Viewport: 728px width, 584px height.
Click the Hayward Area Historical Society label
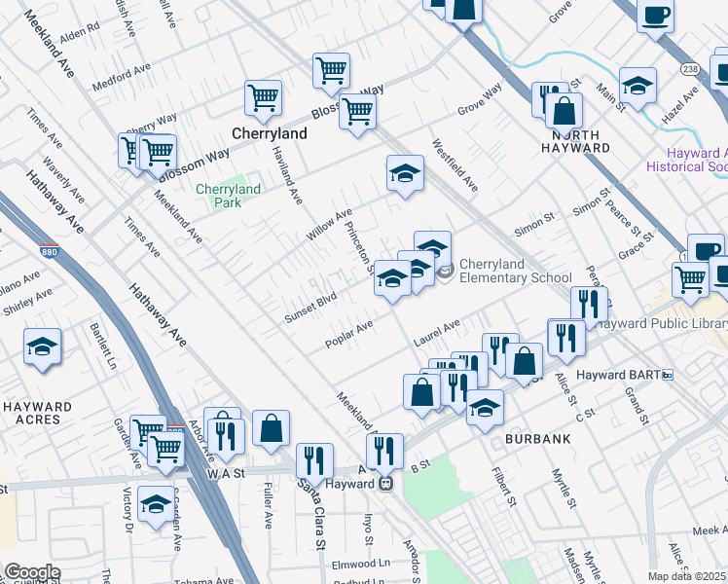click(x=687, y=160)
